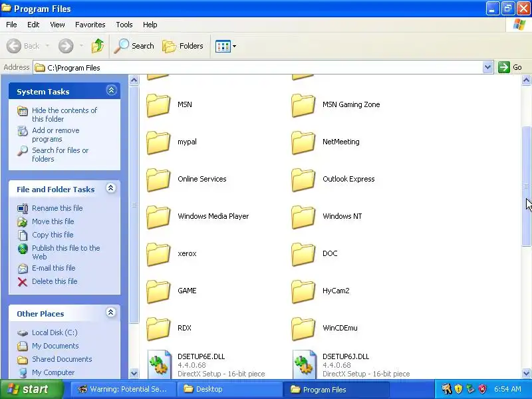
Task: Open the Favorites menu
Action: tap(90, 25)
